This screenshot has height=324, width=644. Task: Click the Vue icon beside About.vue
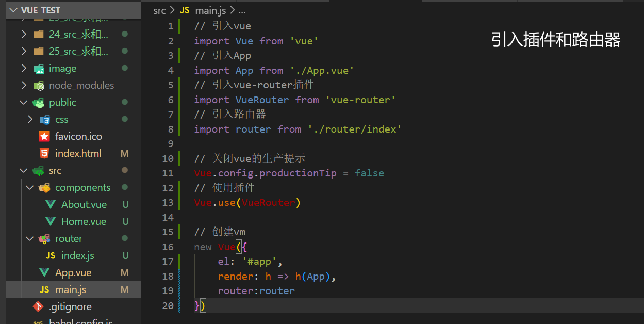click(51, 204)
